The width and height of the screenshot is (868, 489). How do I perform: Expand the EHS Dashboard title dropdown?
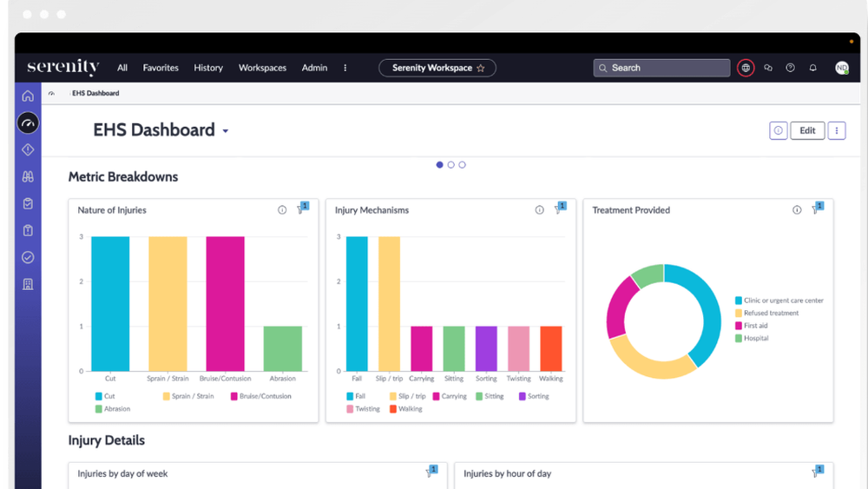226,131
